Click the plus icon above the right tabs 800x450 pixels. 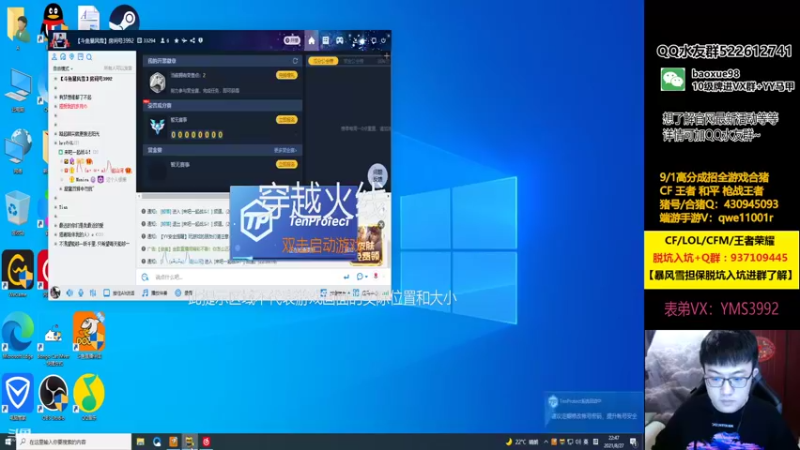(x=386, y=55)
